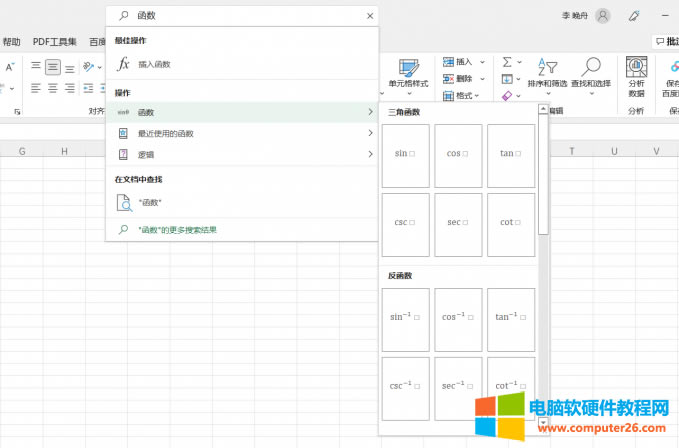Expand the 逻辑 submenu in results
The height and width of the screenshot is (448, 679).
pyautogui.click(x=370, y=155)
